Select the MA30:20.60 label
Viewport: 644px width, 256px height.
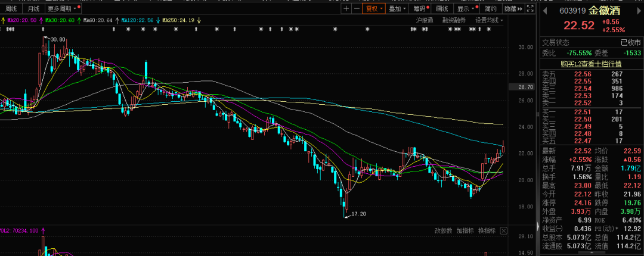click(60, 20)
